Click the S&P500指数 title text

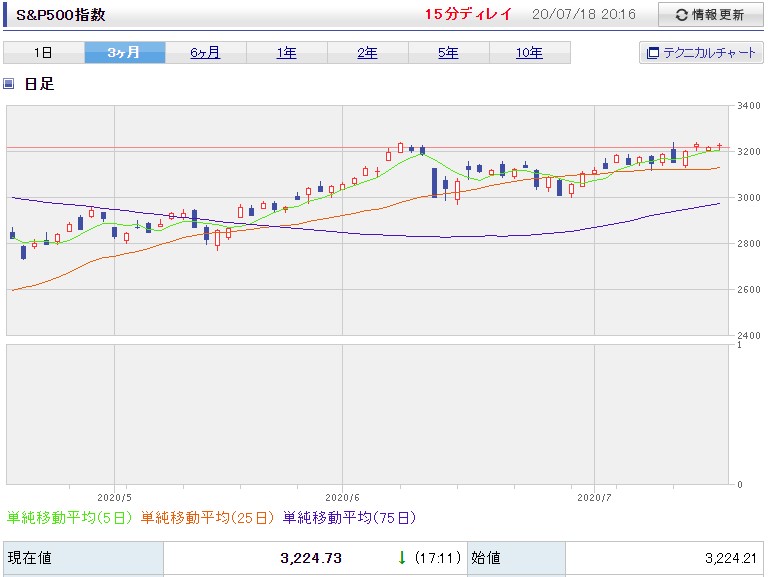(x=61, y=15)
